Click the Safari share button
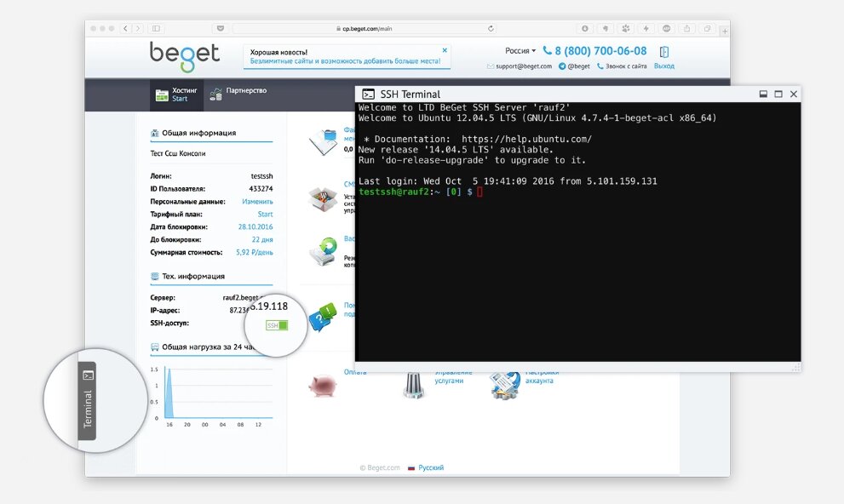 686,28
